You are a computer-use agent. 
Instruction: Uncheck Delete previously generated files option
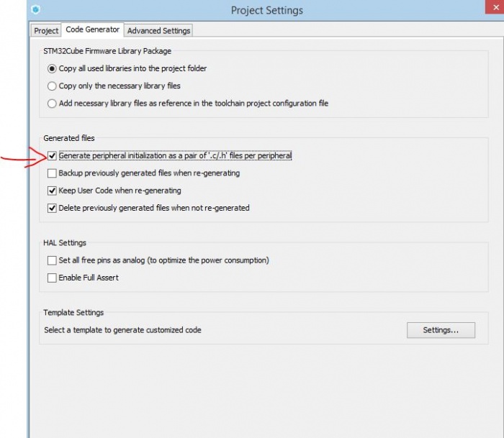(x=52, y=208)
